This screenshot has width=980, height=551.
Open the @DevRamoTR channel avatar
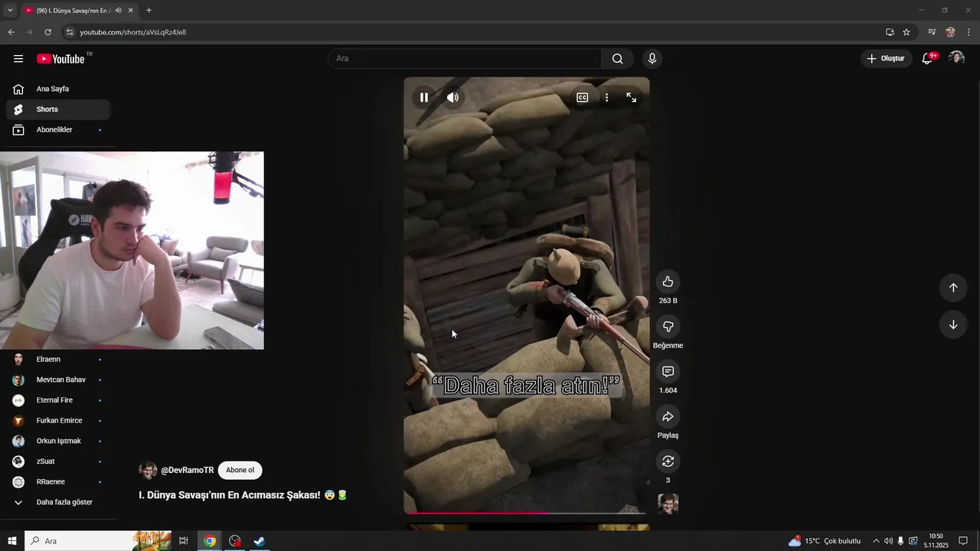pyautogui.click(x=148, y=470)
